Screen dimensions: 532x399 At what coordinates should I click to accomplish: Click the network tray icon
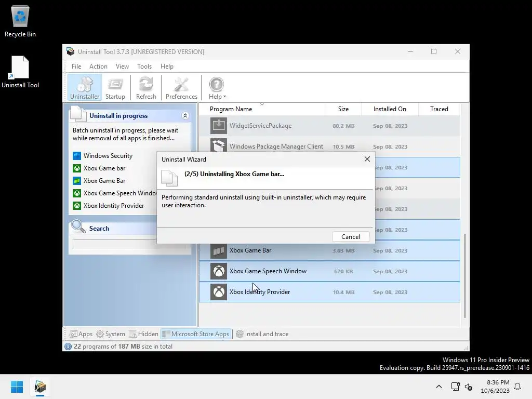click(455, 387)
